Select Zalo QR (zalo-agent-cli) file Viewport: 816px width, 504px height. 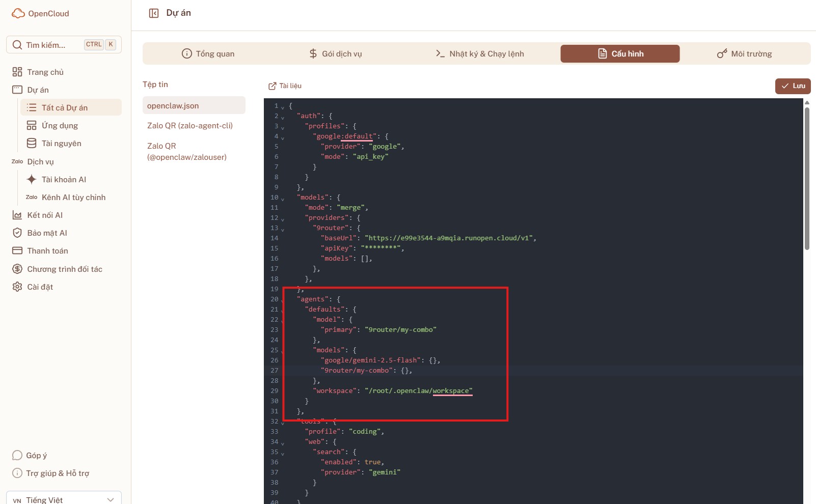coord(190,126)
